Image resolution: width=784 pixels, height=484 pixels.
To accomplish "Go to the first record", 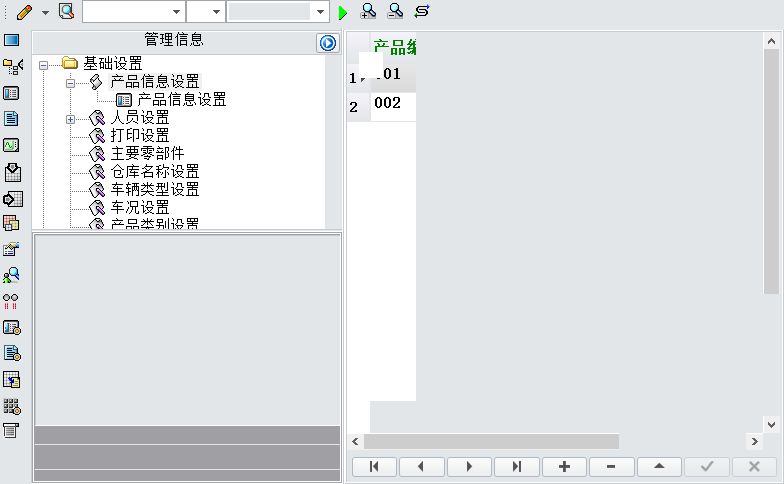I will coord(374,466).
